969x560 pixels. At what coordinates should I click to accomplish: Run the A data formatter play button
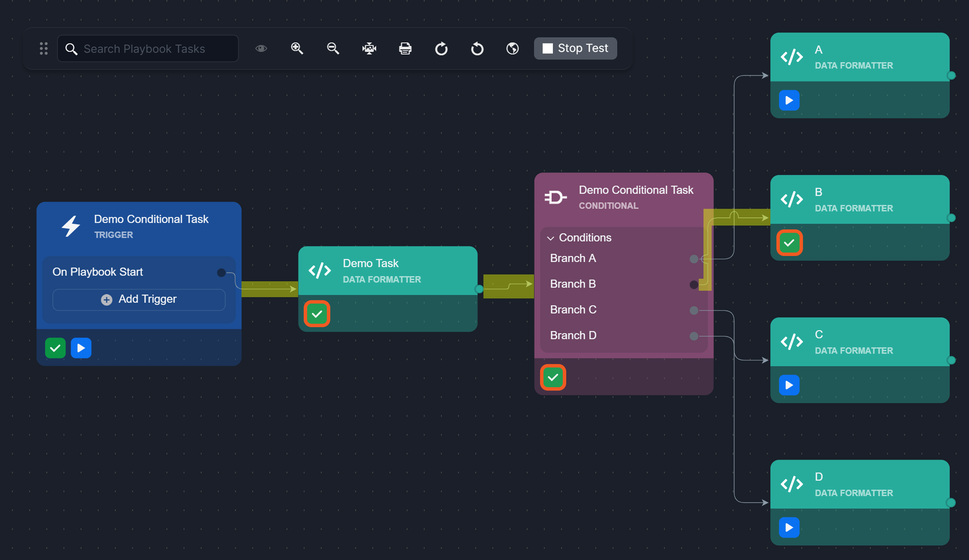click(789, 100)
